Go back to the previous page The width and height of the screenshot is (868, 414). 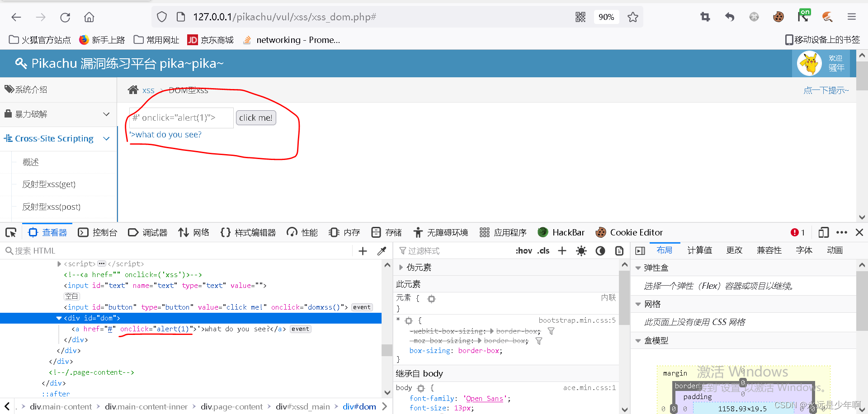click(16, 17)
